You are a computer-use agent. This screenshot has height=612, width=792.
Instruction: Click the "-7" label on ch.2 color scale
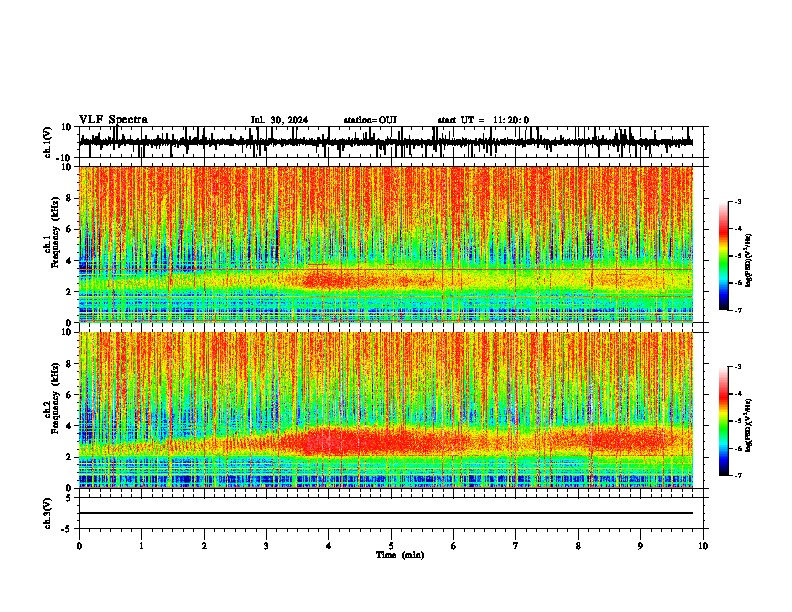pos(737,476)
